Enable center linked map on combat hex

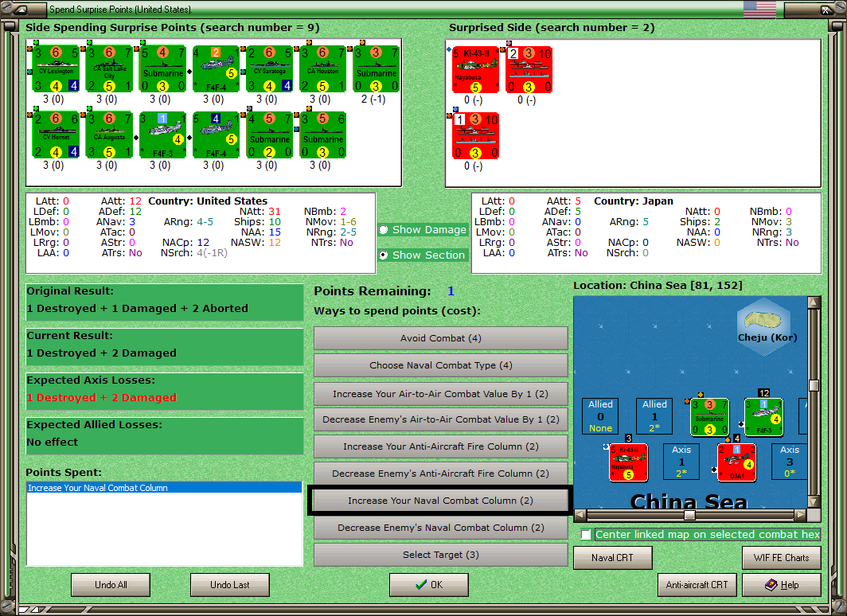pyautogui.click(x=586, y=535)
